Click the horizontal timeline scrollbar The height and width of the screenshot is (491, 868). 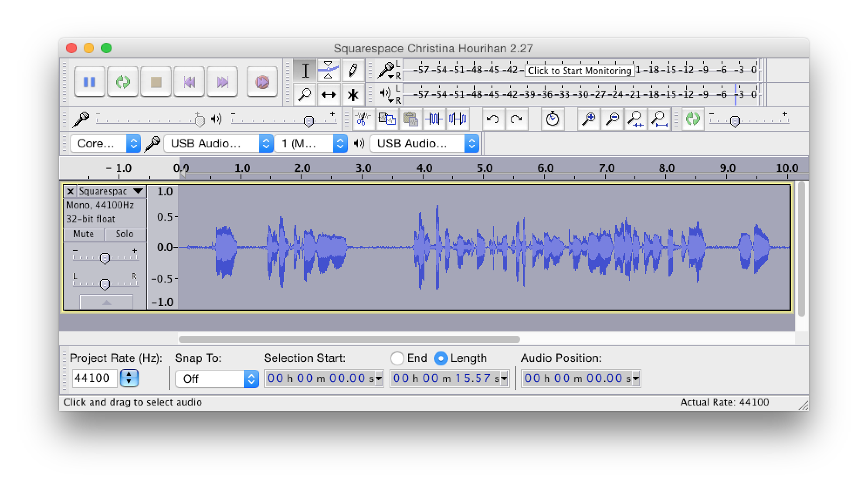349,339
